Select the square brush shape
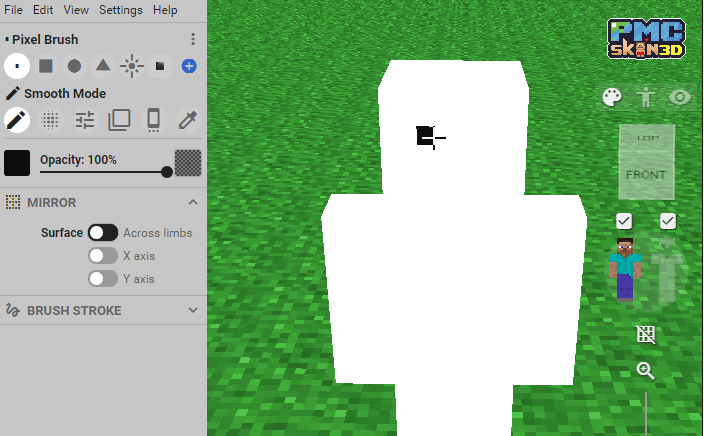Image resolution: width=704 pixels, height=436 pixels. [x=46, y=66]
